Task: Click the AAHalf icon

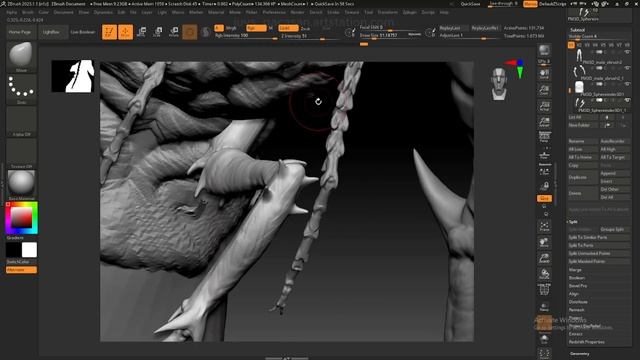Action: (544, 122)
